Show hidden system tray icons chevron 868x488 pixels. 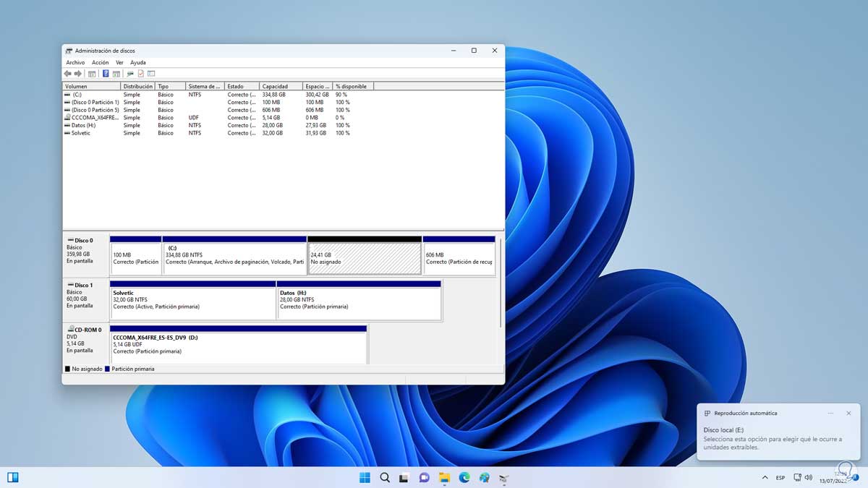[x=765, y=478]
